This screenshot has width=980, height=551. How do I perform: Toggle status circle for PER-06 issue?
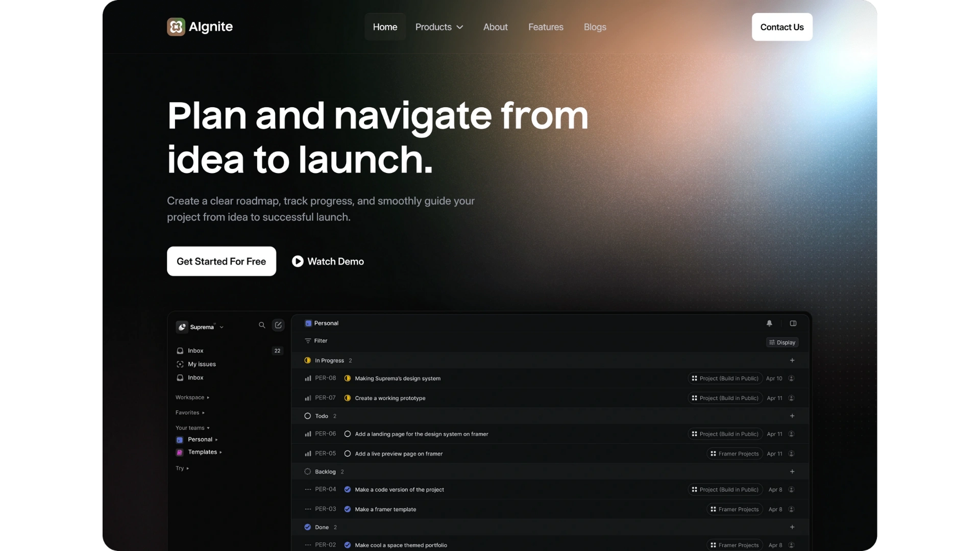pos(348,434)
